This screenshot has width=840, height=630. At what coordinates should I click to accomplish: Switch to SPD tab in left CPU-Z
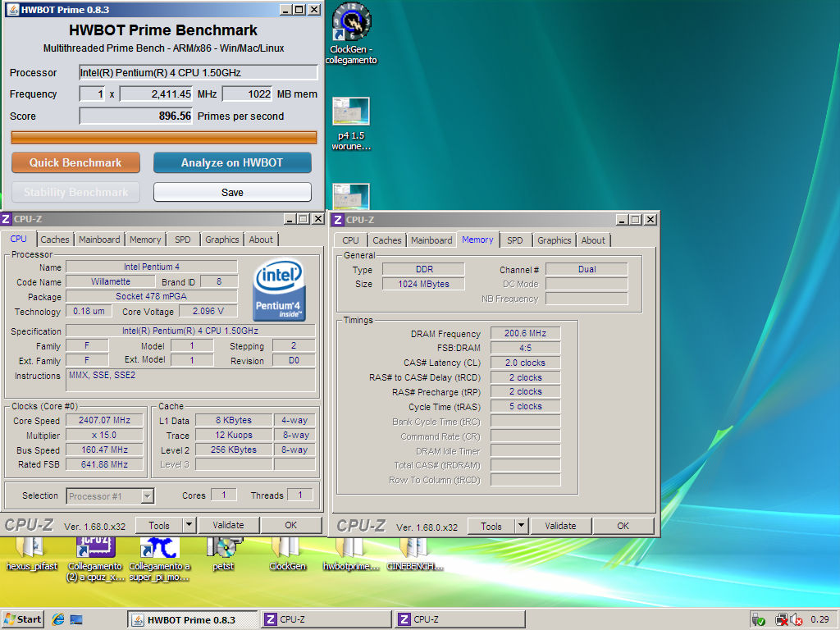183,240
